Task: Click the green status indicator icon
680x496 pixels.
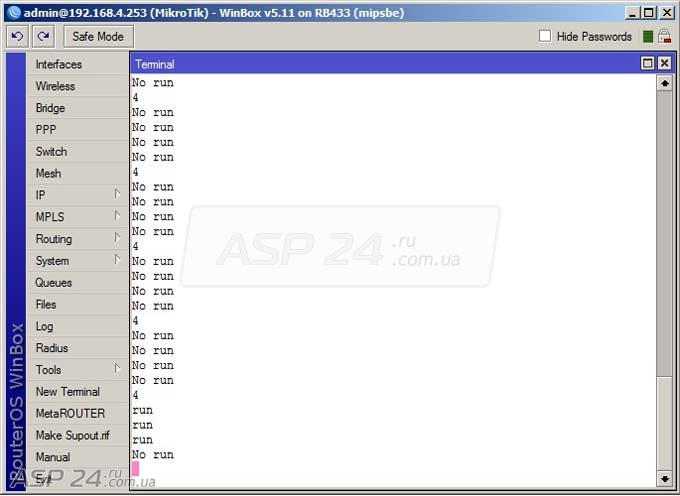Action: tap(647, 37)
